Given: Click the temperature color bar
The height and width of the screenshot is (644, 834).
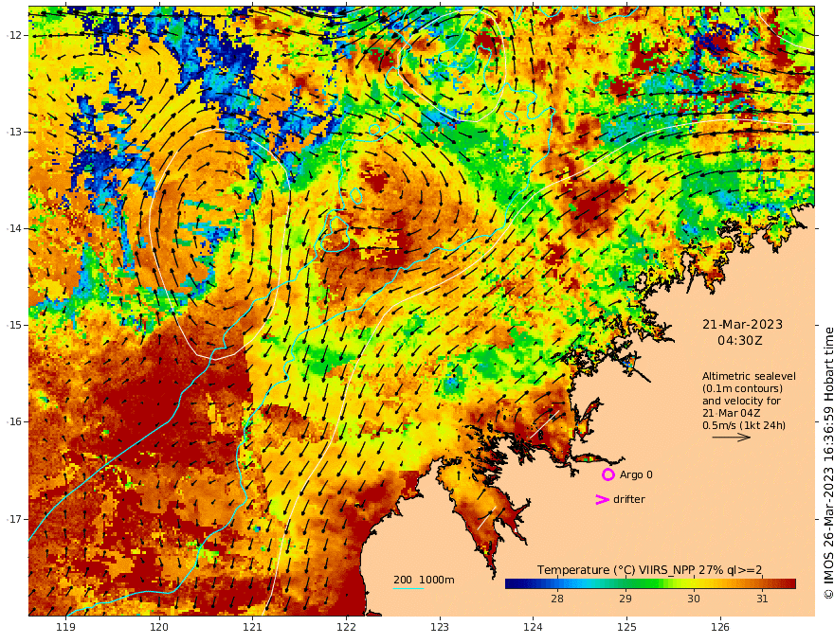Looking at the screenshot, I should [650, 583].
